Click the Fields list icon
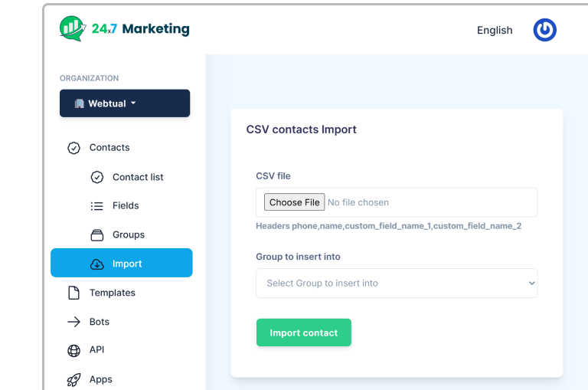This screenshot has width=588, height=390. pos(96,206)
